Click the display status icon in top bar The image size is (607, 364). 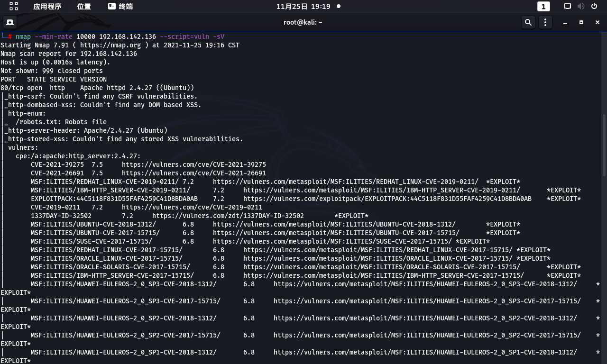[567, 6]
